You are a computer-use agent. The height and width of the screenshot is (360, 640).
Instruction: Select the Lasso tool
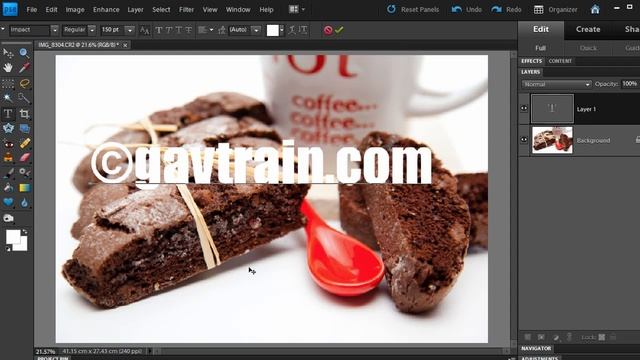(x=24, y=84)
